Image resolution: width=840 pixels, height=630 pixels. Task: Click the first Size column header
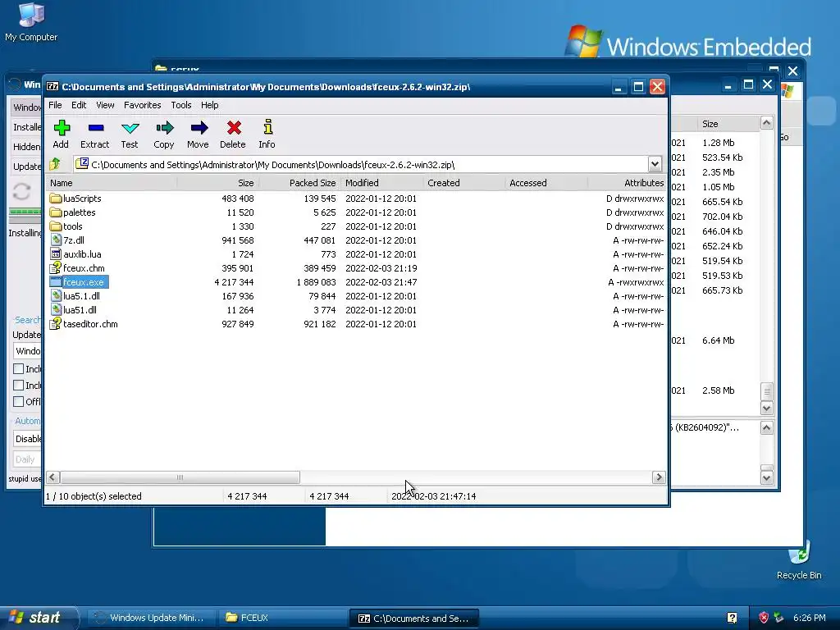pos(218,183)
